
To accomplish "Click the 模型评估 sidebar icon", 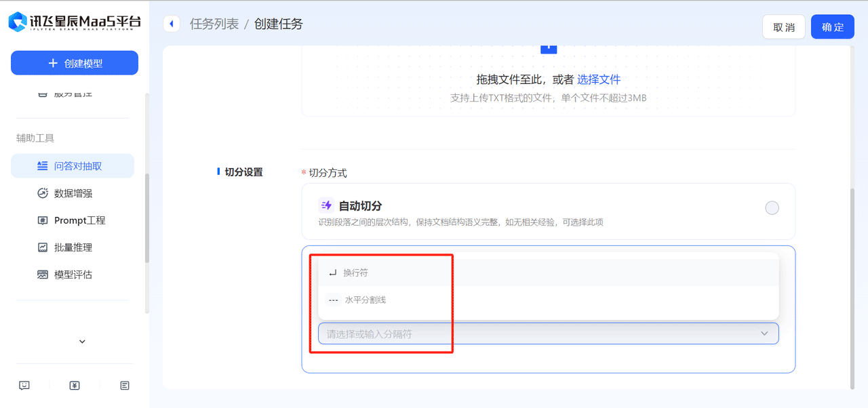I will pos(42,274).
